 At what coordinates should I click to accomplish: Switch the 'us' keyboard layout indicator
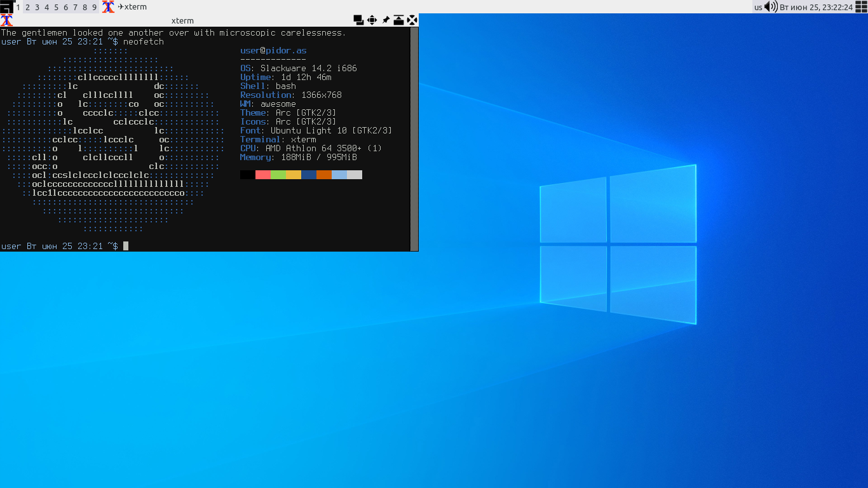point(758,7)
